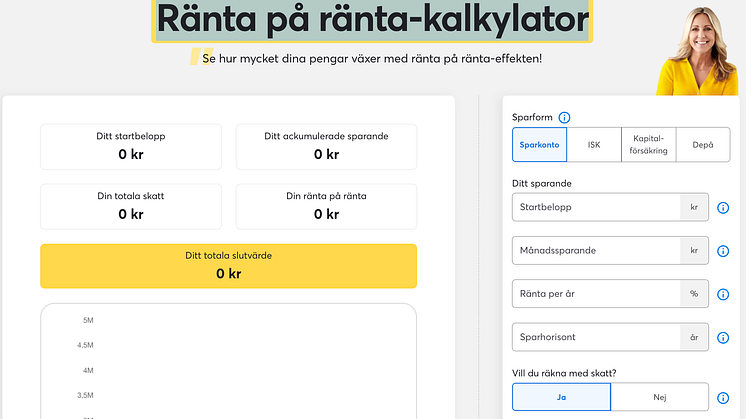The height and width of the screenshot is (419, 746).
Task: Open the info icon beside Startbelopp field
Action: pyautogui.click(x=723, y=208)
